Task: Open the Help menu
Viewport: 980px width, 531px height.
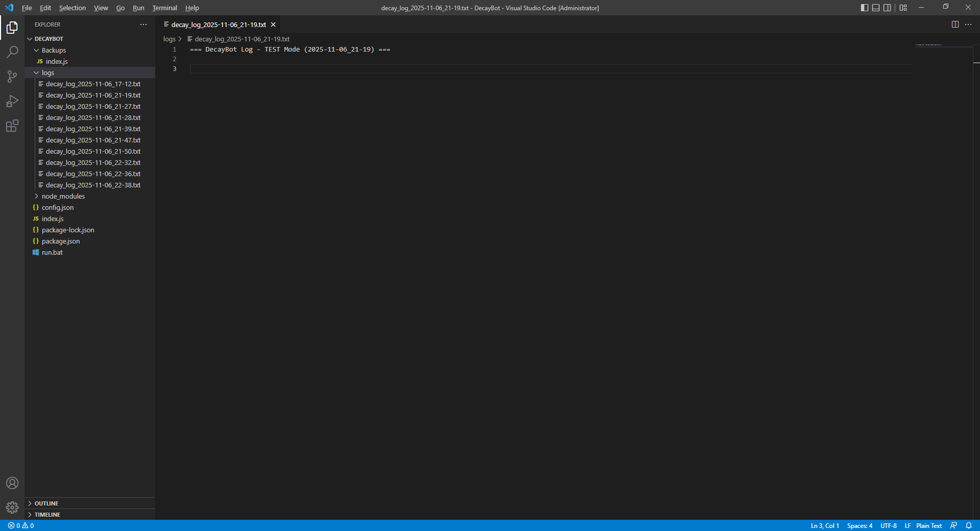Action: click(192, 8)
